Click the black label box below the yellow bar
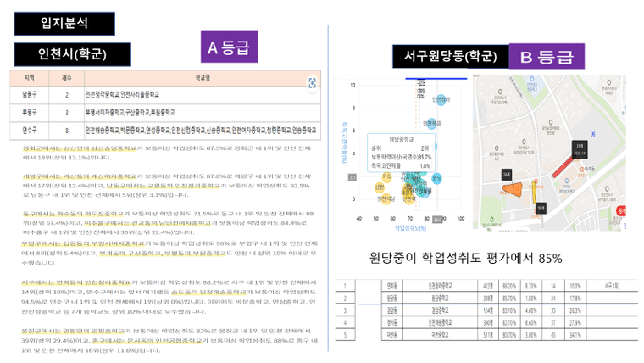Screen dimensions: 644x363 pyautogui.click(x=541, y=209)
